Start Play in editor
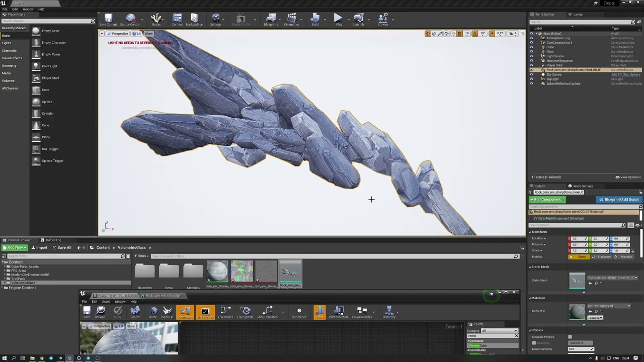 (339, 20)
